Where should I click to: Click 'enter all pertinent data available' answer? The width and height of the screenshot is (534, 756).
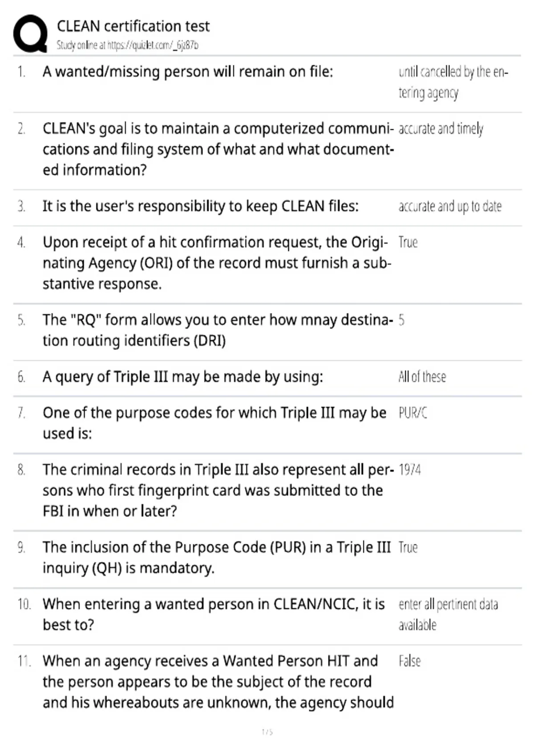[448, 615]
